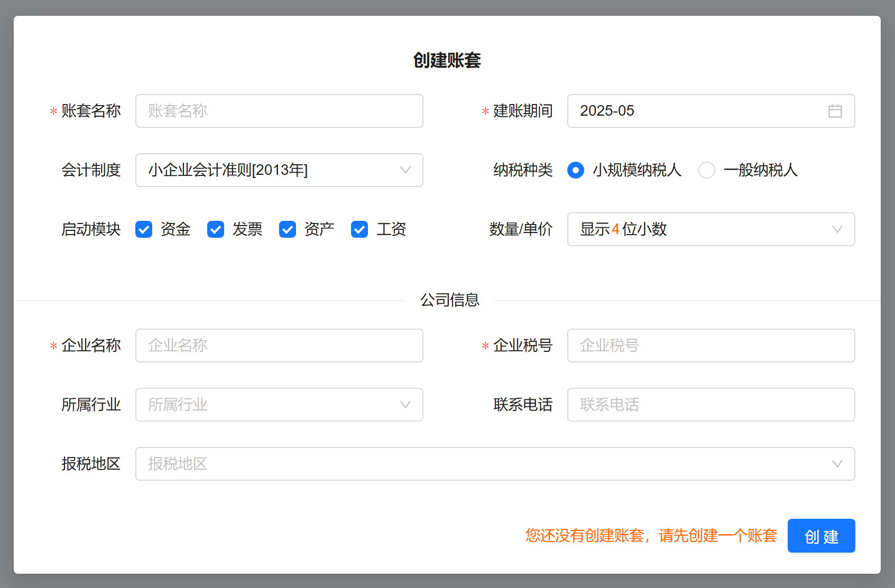This screenshot has width=895, height=588.
Task: Focus the 账套名称 input field
Action: (279, 111)
